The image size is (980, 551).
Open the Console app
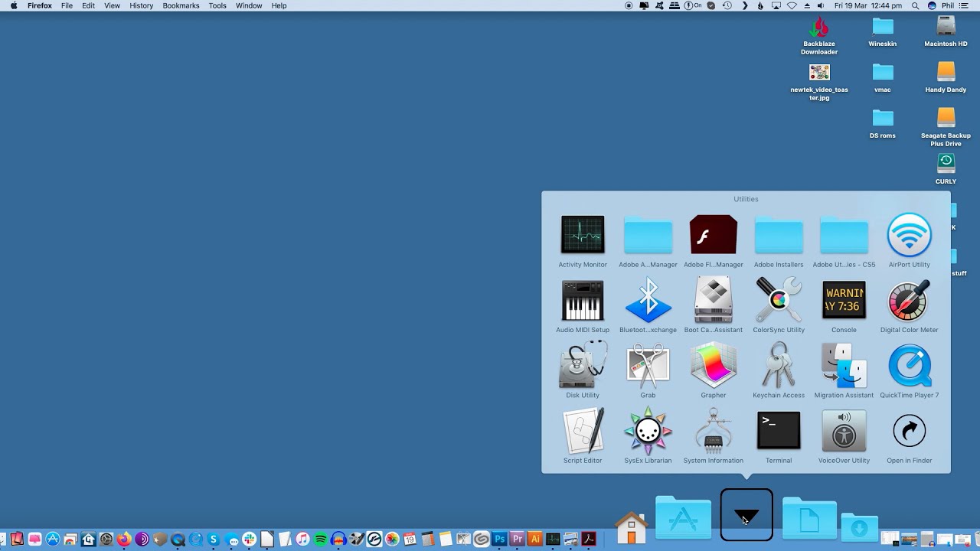[844, 300]
